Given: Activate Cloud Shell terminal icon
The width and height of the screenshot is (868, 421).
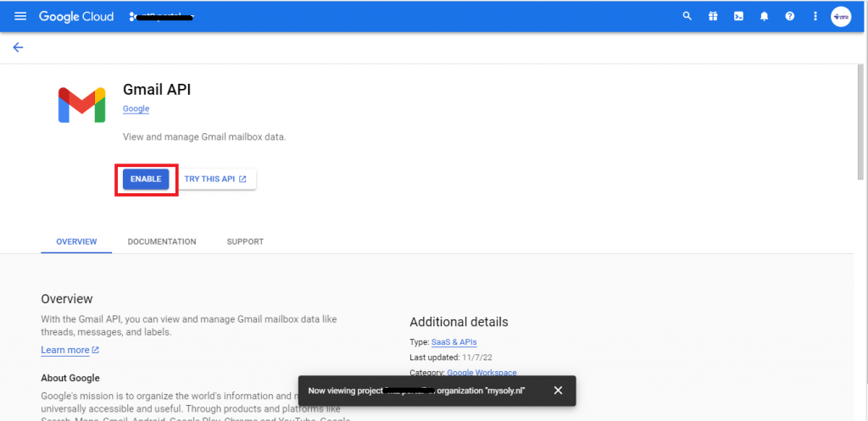Looking at the screenshot, I should (738, 17).
